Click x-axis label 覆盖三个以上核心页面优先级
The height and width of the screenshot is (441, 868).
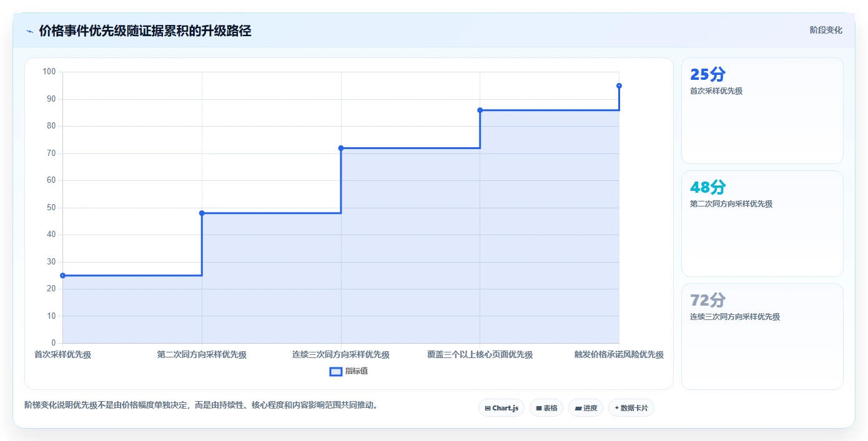(480, 355)
